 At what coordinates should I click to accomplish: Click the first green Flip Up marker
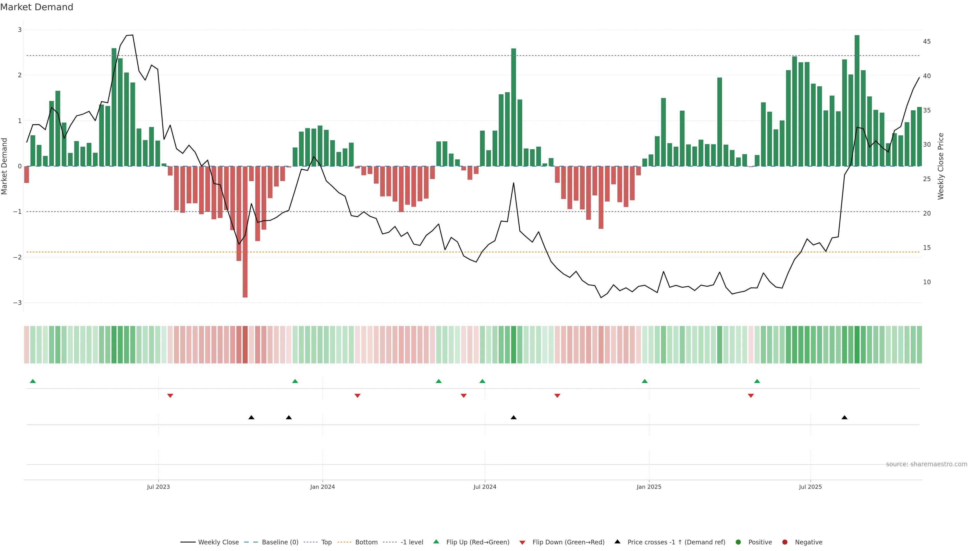coord(33,381)
